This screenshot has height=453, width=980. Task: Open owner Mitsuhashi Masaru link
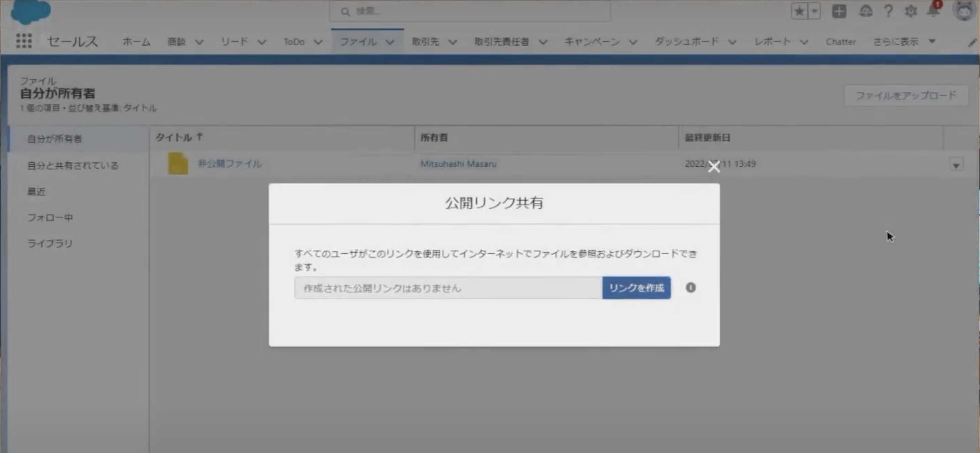(458, 163)
